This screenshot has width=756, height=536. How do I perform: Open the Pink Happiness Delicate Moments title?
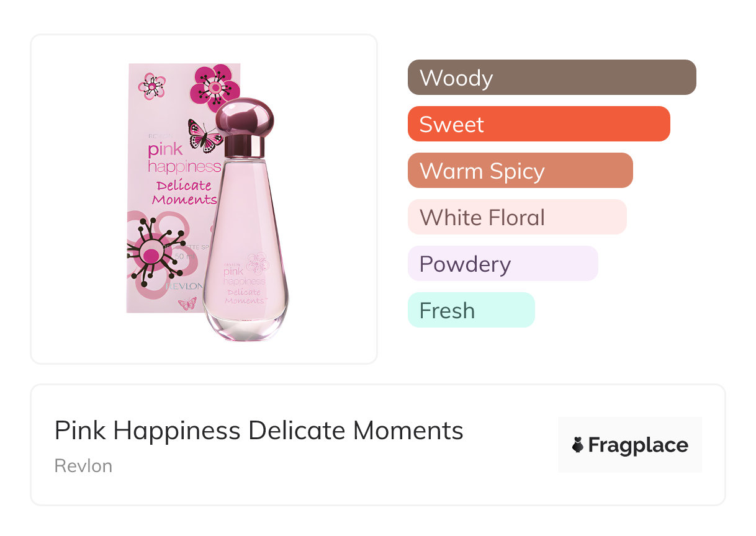[x=259, y=431]
